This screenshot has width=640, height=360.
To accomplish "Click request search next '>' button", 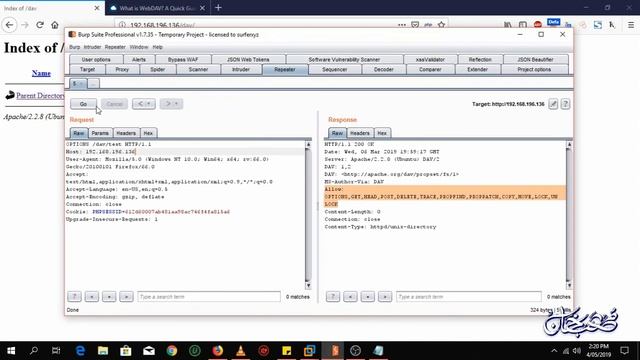I will pos(126,297).
